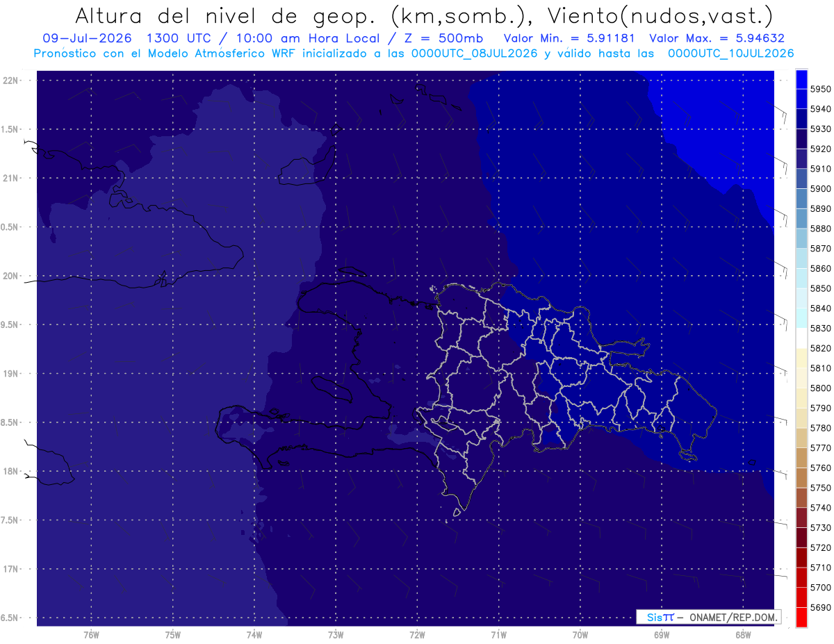Click the '18N' latitude label
This screenshot has width=834, height=644.
pos(12,471)
